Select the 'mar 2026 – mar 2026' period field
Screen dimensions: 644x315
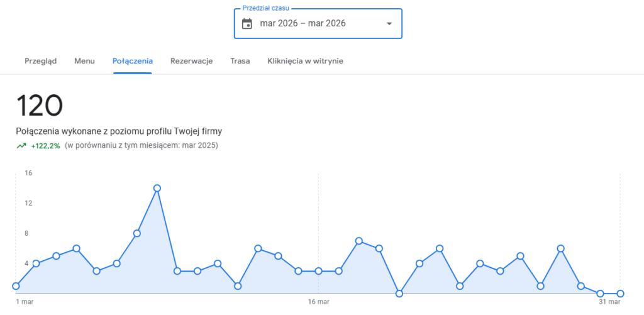[x=303, y=24]
